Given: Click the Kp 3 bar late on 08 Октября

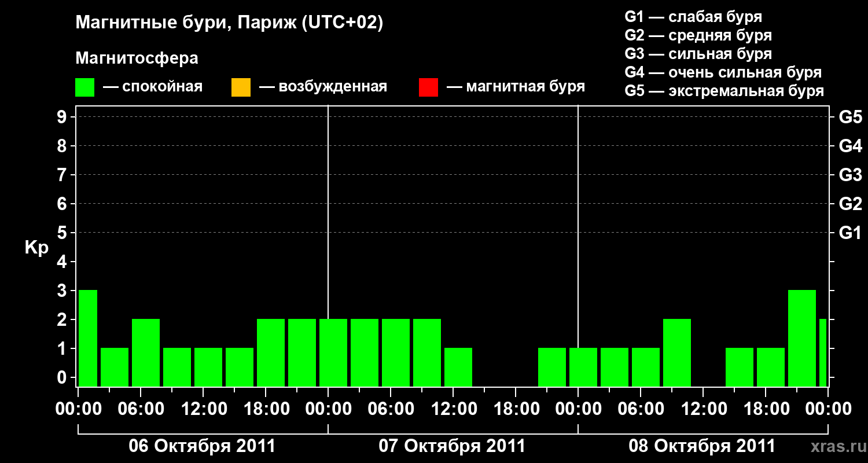Looking at the screenshot, I should (802, 338).
